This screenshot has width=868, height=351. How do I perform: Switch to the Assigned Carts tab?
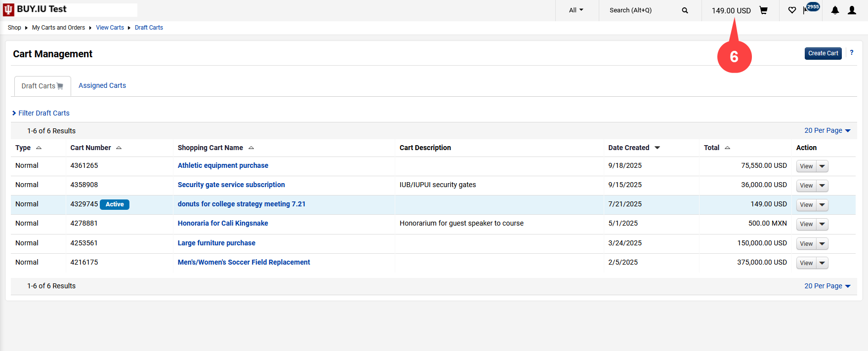[x=102, y=85]
